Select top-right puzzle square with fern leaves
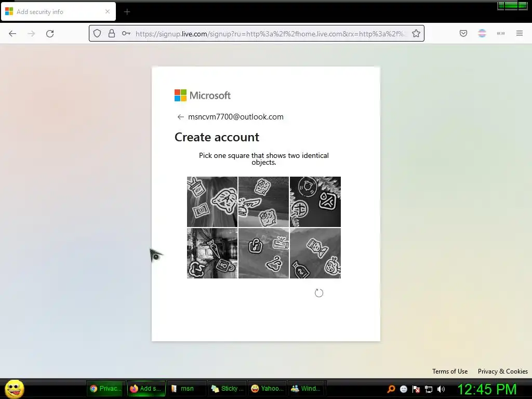 [x=315, y=202]
